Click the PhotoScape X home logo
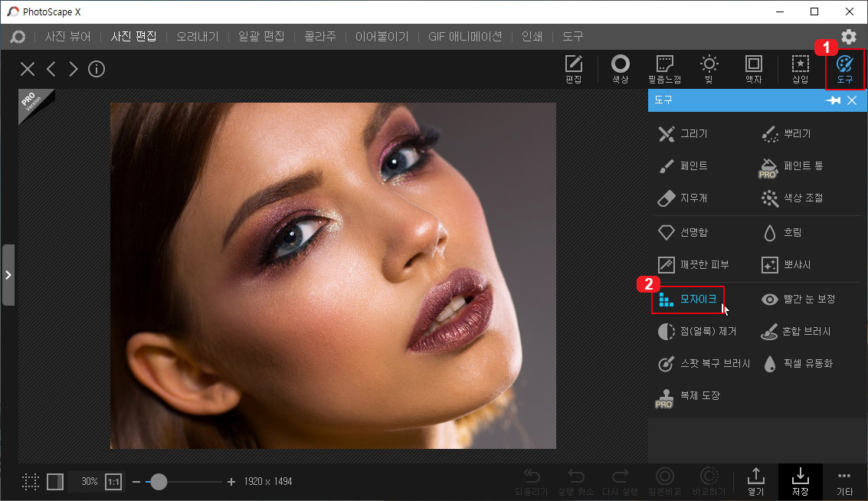This screenshot has width=868, height=501. tap(18, 37)
